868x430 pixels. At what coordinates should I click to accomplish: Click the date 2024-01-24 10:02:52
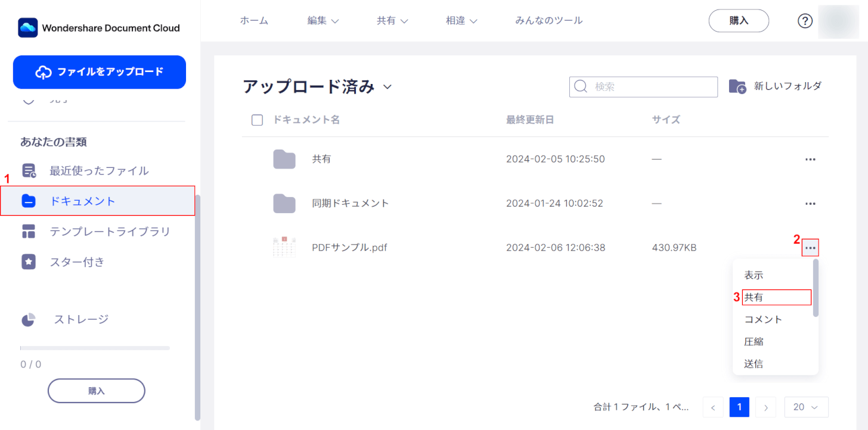coord(554,204)
